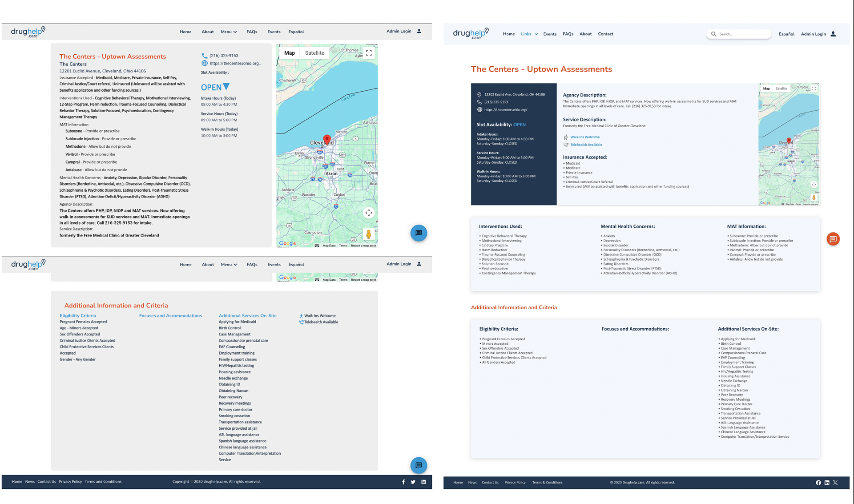Click News in the right footer
This screenshot has height=504, width=854.
(x=472, y=483)
